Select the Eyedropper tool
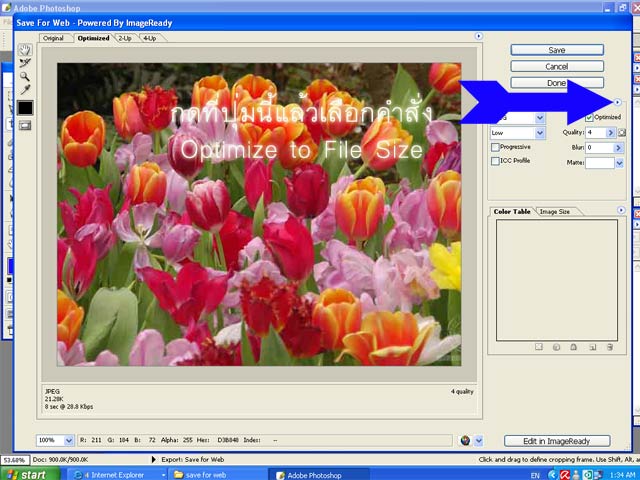Screen dimensions: 640x480 pos(25,89)
